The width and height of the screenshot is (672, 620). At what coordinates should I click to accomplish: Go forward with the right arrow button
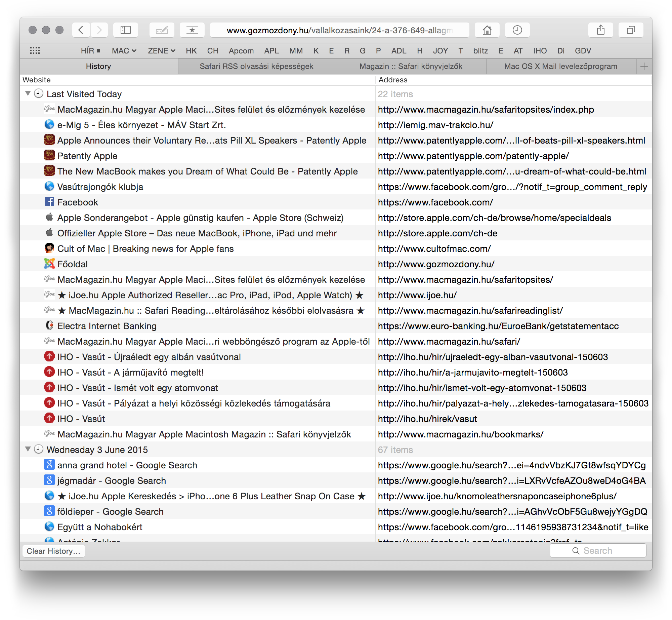(99, 30)
